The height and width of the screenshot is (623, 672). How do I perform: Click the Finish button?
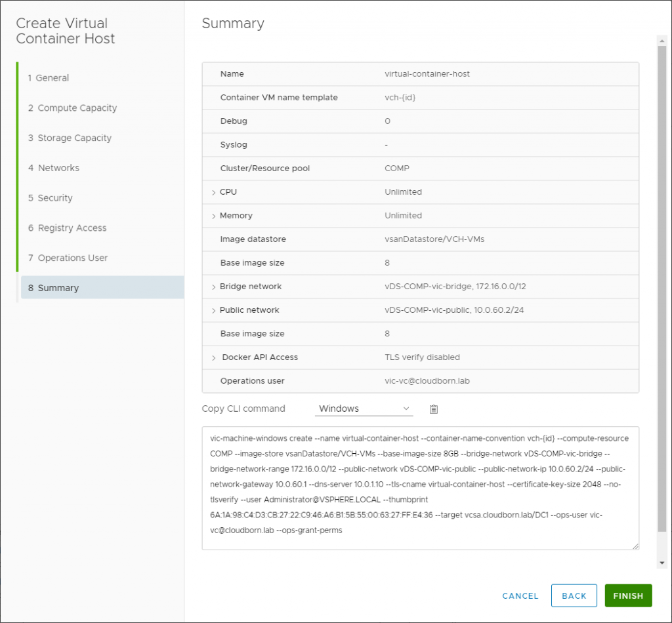tap(628, 595)
